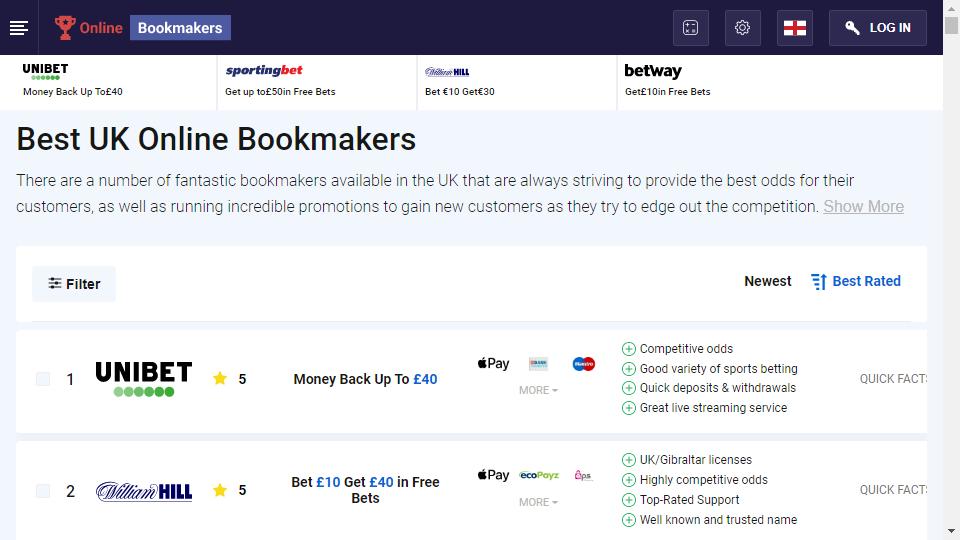Click the star rating icon for Unibet

click(x=220, y=378)
